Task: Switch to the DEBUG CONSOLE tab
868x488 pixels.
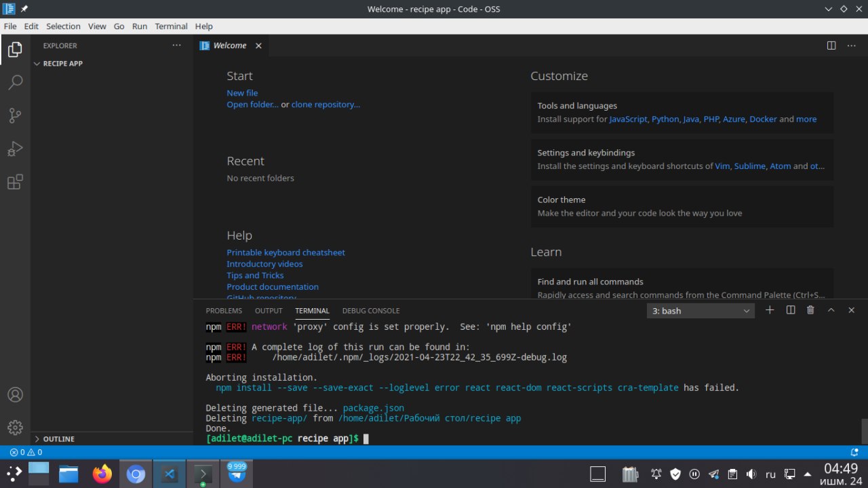Action: coord(371,310)
